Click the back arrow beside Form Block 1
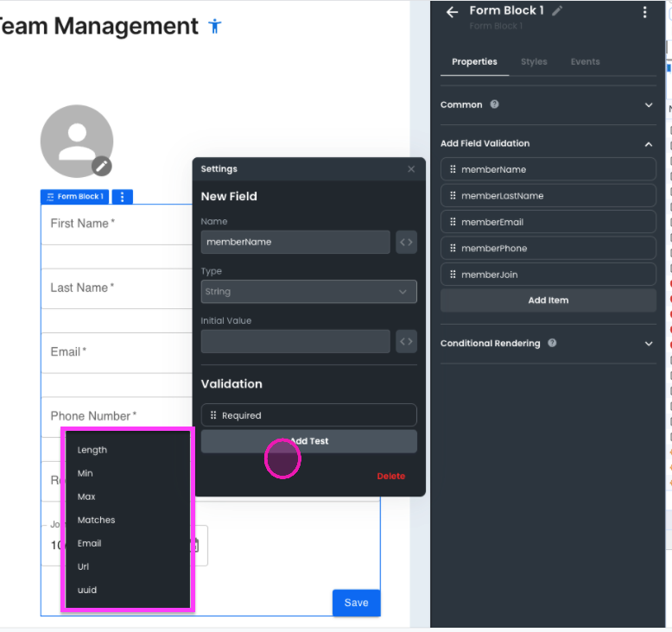Screen dimensions: 672x632 (x=451, y=12)
